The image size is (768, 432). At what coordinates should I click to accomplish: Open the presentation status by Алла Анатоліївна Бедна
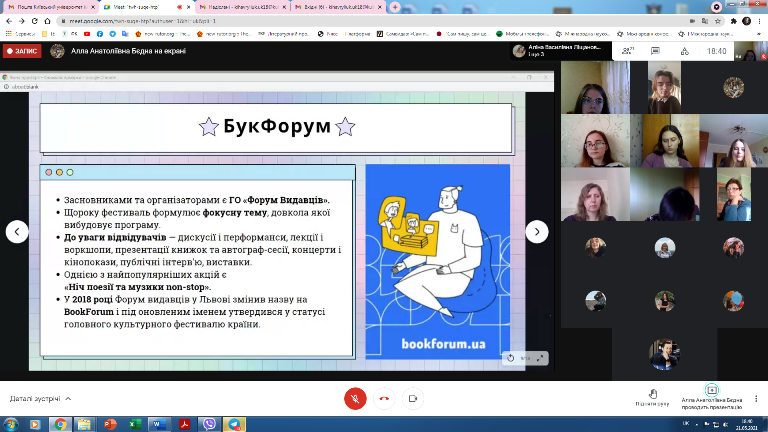click(x=712, y=398)
